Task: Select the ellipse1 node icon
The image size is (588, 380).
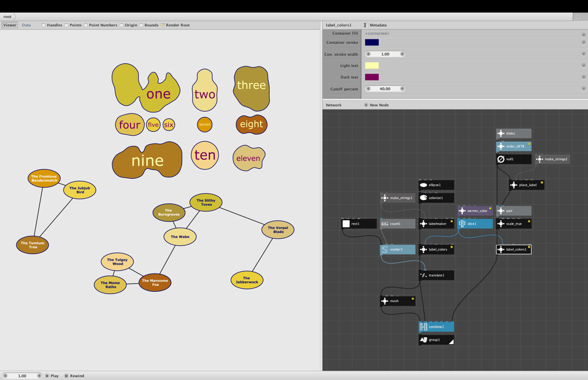Action: (x=423, y=185)
